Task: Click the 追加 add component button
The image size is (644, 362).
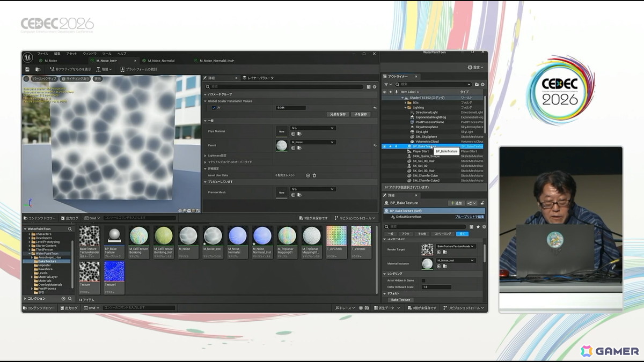Action: pos(456,203)
